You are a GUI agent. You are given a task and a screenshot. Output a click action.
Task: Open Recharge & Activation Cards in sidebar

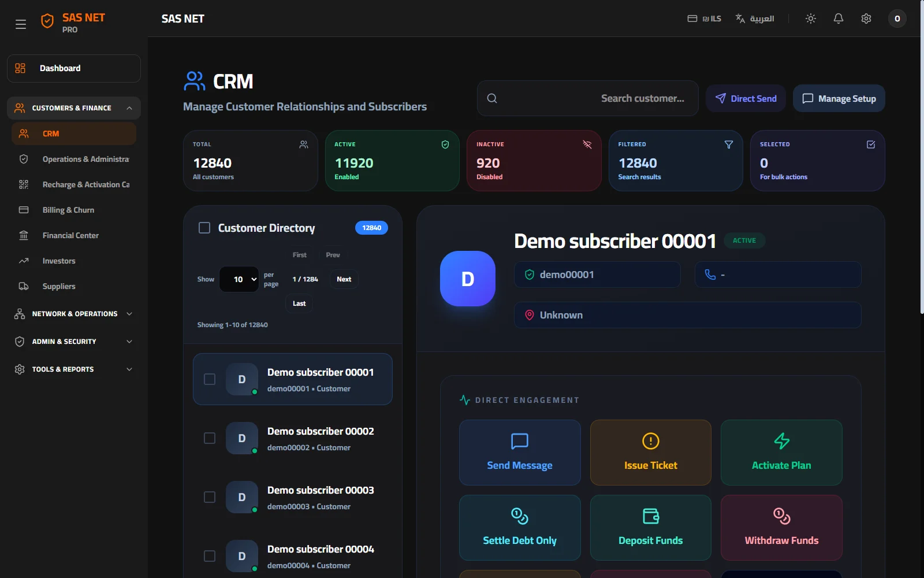(x=74, y=184)
